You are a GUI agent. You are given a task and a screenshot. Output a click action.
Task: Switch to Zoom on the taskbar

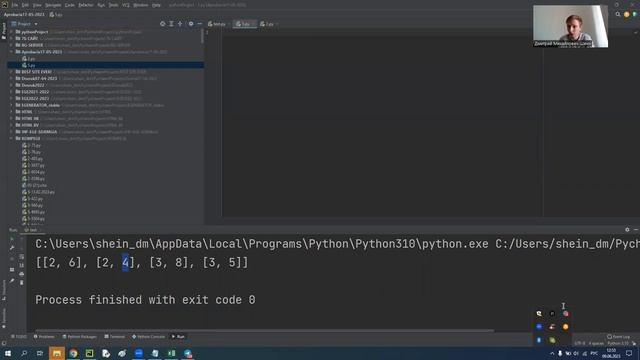coord(139,353)
